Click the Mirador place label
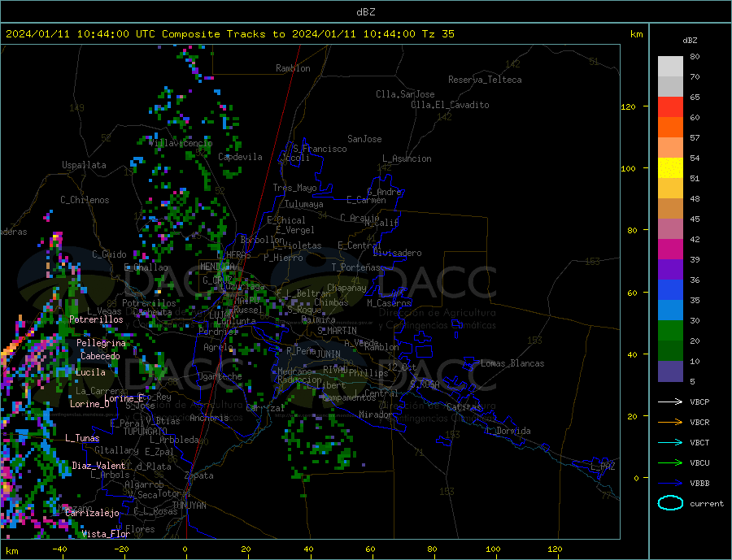This screenshot has height=560, width=732. pos(376,415)
